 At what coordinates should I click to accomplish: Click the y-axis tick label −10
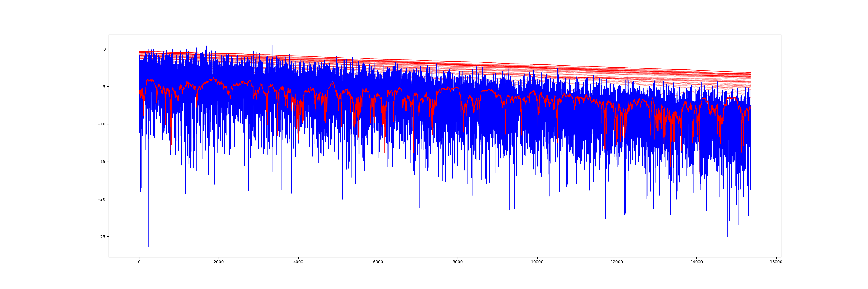coord(102,124)
